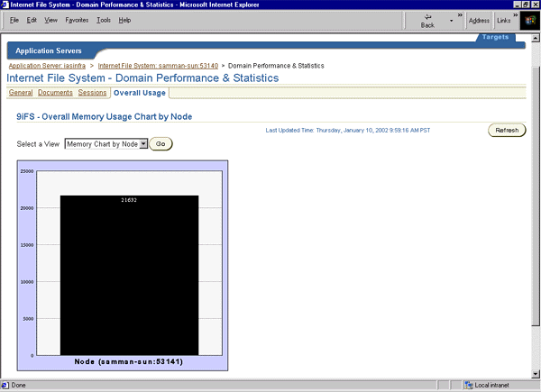
Task: Switch to the Documents tab
Action: pyautogui.click(x=55, y=93)
